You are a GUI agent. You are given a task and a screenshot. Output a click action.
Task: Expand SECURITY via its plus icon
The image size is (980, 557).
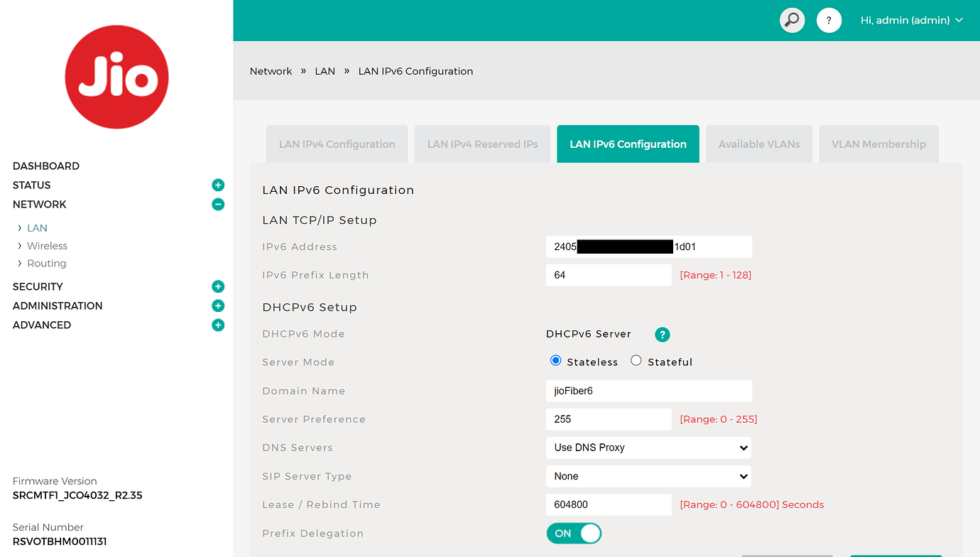pos(218,286)
